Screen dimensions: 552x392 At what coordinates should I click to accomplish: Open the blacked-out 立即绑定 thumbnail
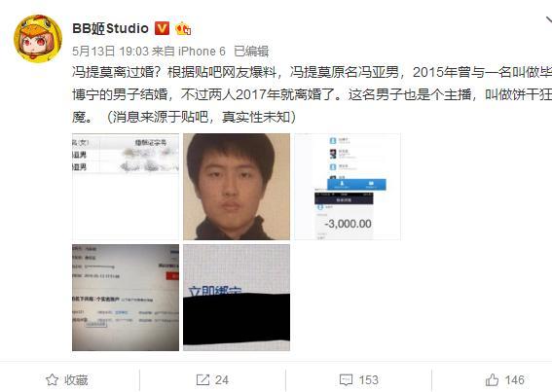point(237,298)
